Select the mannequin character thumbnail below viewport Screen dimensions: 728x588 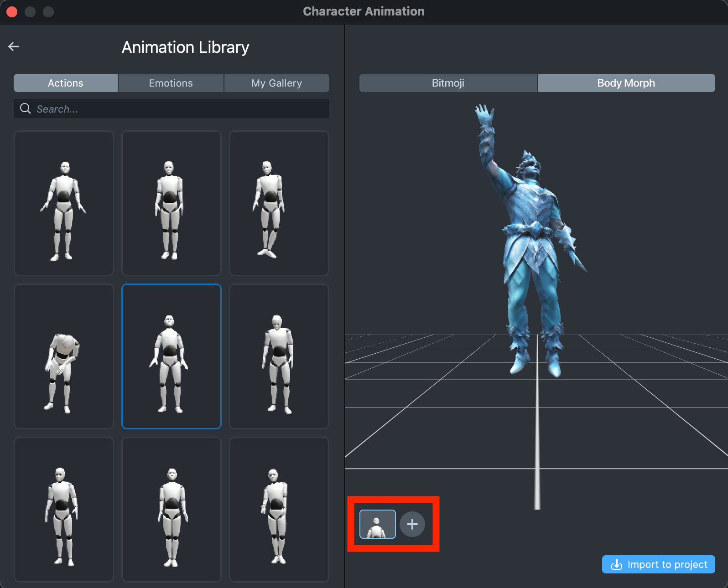[x=377, y=524]
